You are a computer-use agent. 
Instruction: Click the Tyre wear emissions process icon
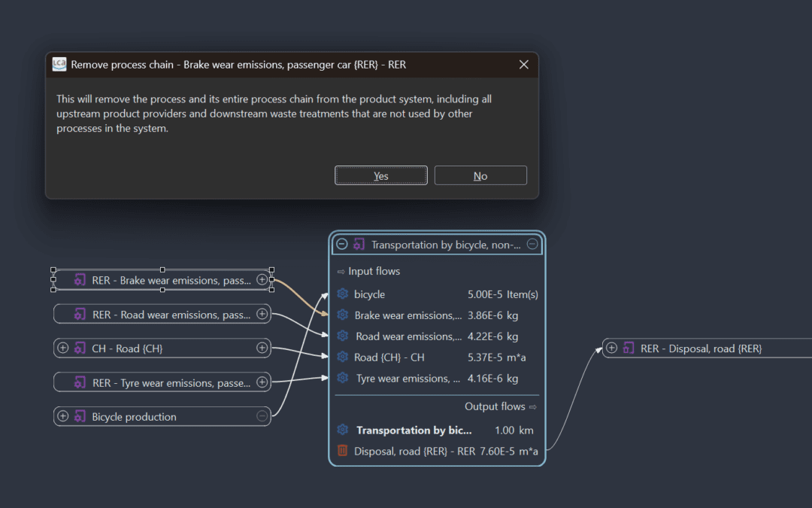80,383
